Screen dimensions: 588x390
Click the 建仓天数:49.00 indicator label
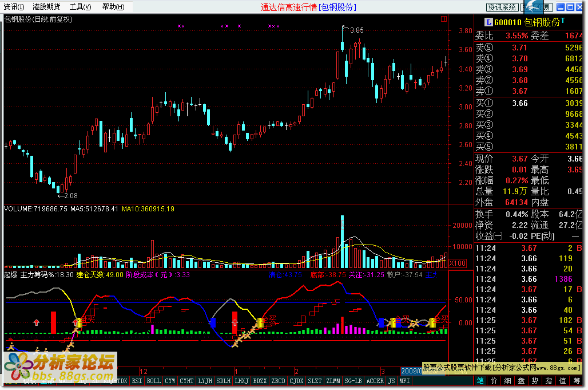click(100, 275)
